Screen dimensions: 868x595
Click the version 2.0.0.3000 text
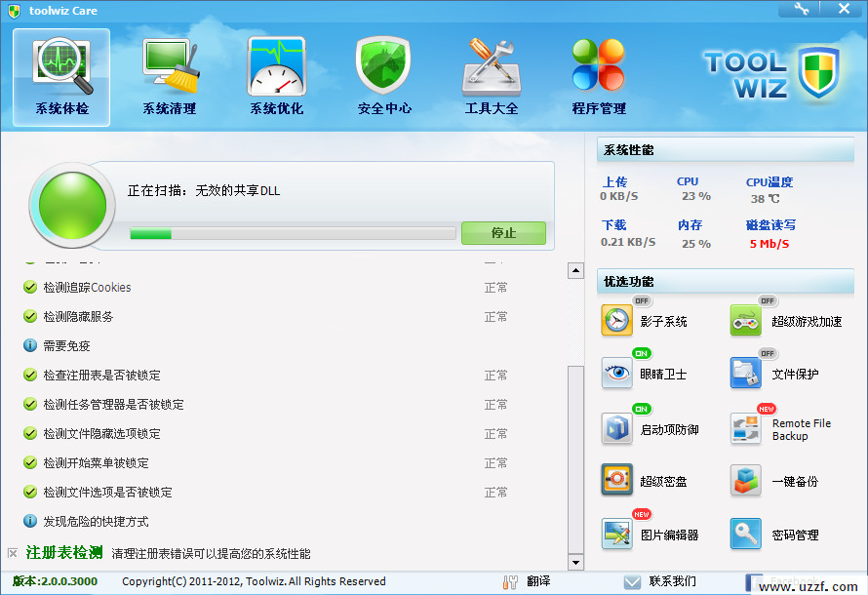pos(55,581)
